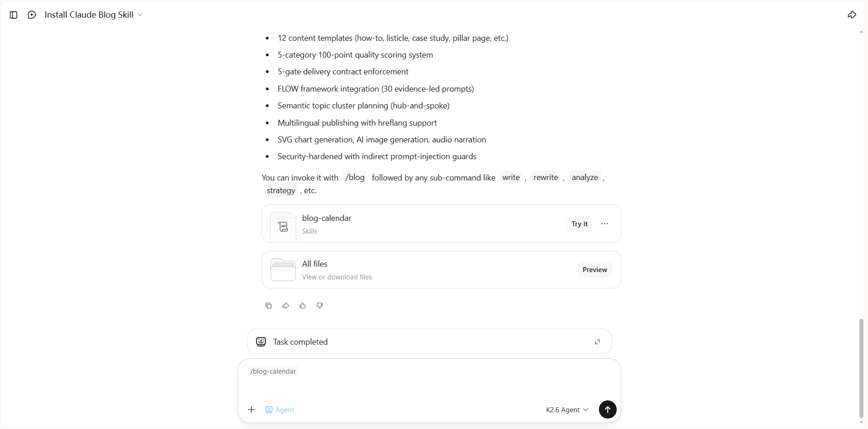
Task: Start a new chat with plus-bubble icon
Action: click(x=32, y=15)
